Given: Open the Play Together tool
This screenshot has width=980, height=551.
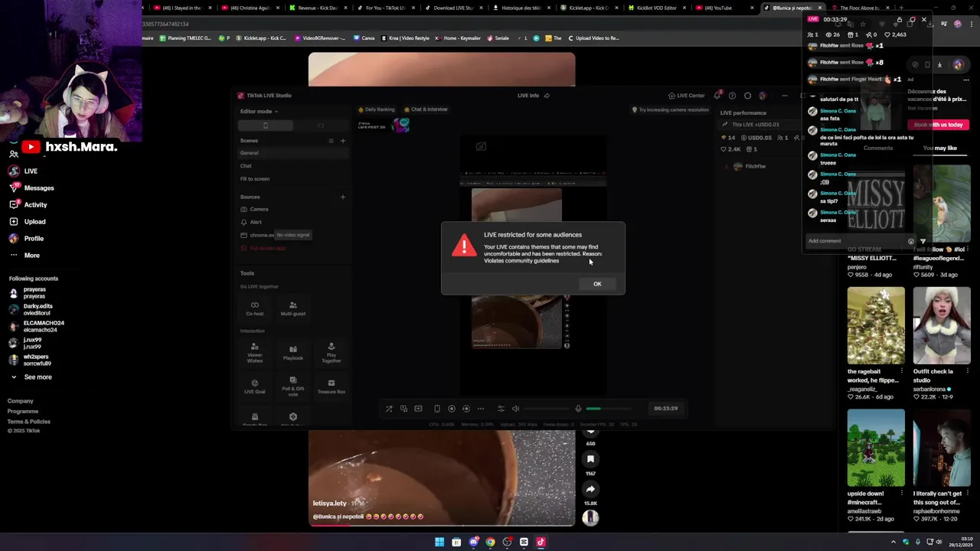Looking at the screenshot, I should click(x=332, y=352).
